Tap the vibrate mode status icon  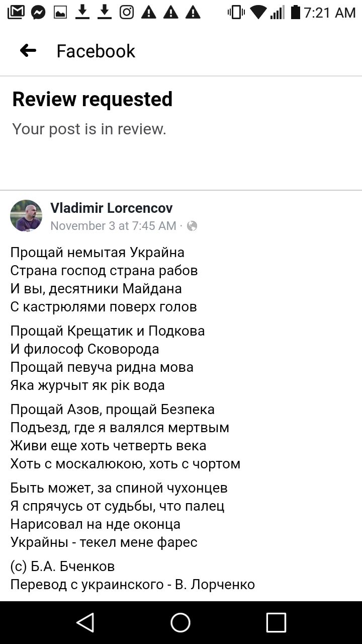tap(236, 12)
